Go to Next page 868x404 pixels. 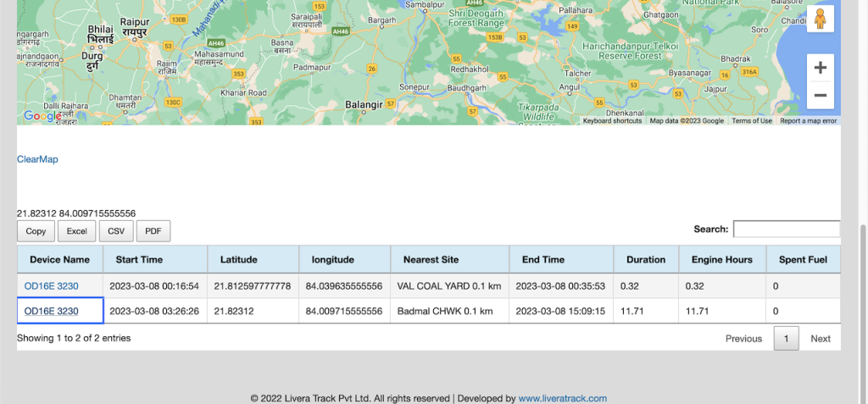(x=820, y=339)
